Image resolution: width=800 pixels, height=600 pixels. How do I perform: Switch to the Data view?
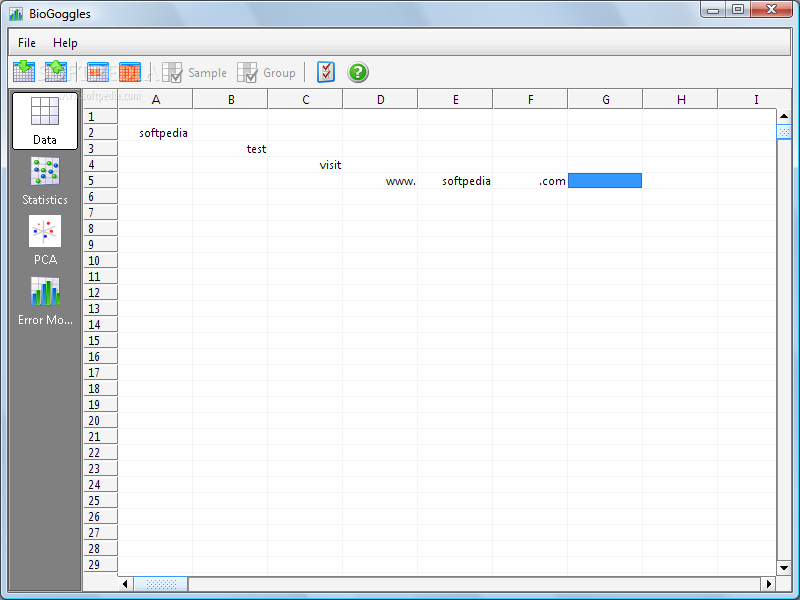pos(45,121)
